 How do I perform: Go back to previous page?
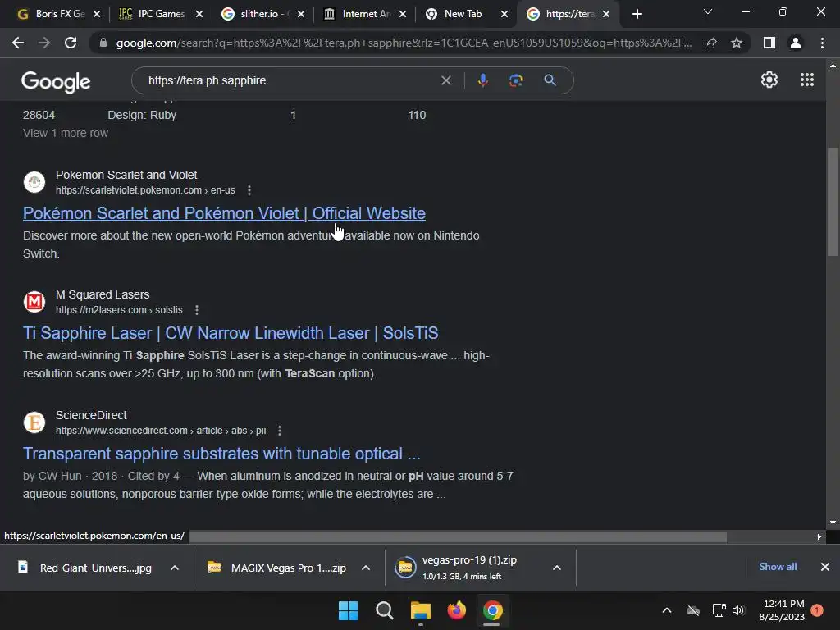coord(18,43)
